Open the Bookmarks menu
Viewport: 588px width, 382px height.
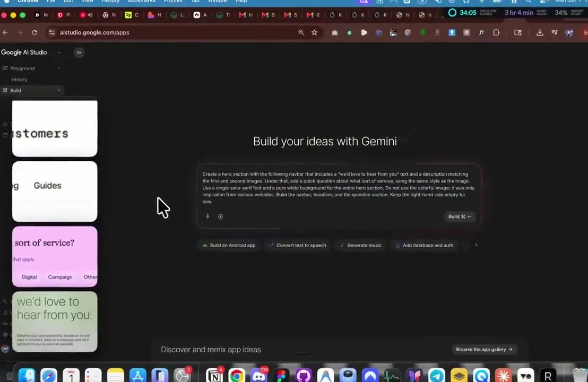coord(141,2)
